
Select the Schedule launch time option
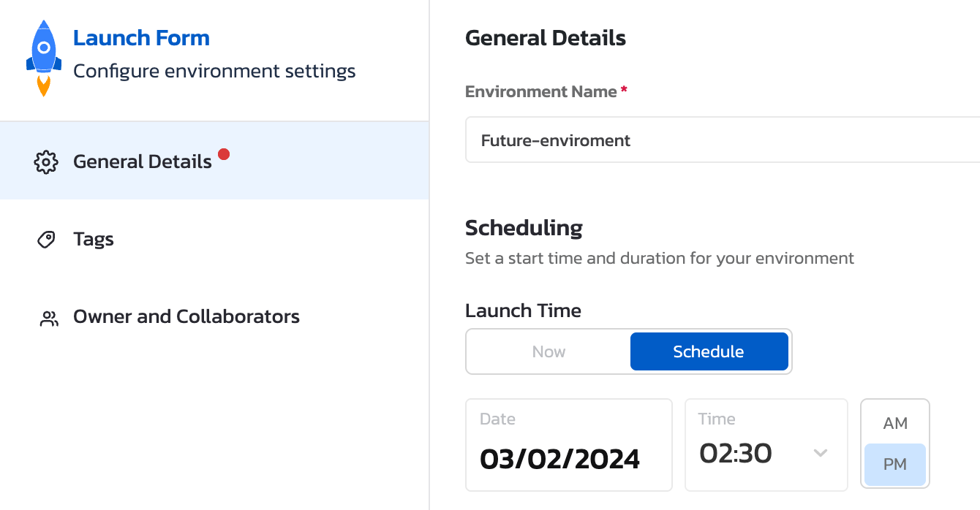click(708, 351)
